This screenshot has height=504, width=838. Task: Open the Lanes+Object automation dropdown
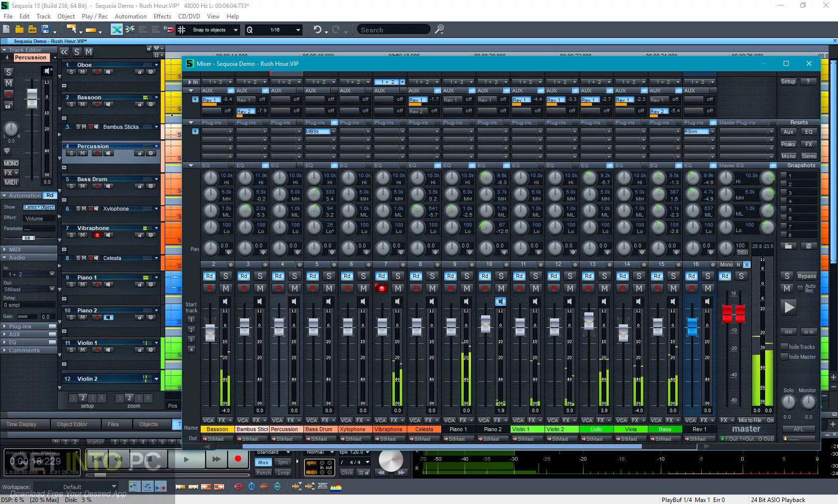tap(39, 207)
